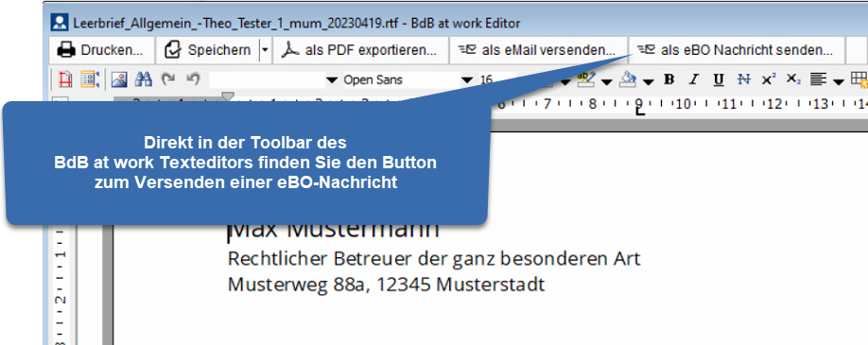868x345 pixels.
Task: Expand the Open Sans font dropdown
Action: click(467, 80)
